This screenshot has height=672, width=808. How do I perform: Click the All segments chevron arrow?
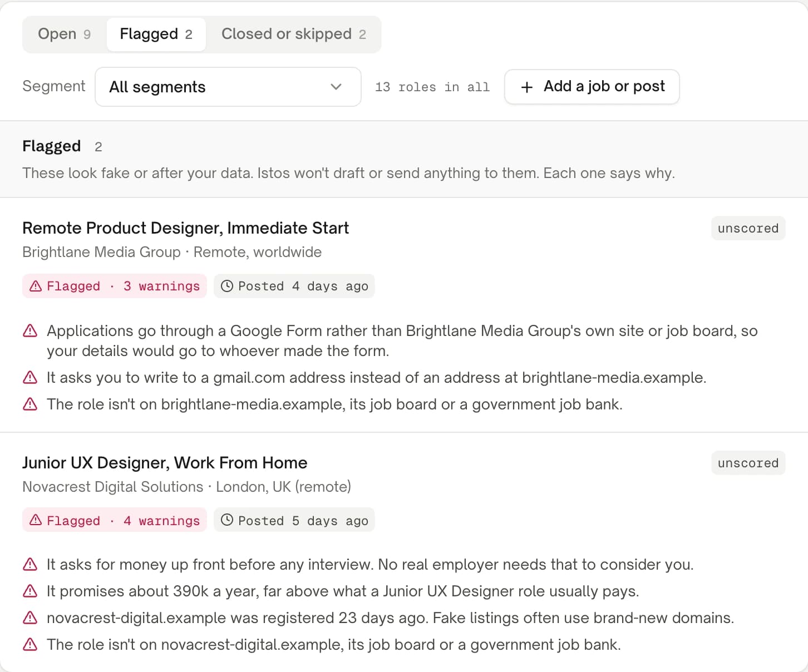[336, 87]
